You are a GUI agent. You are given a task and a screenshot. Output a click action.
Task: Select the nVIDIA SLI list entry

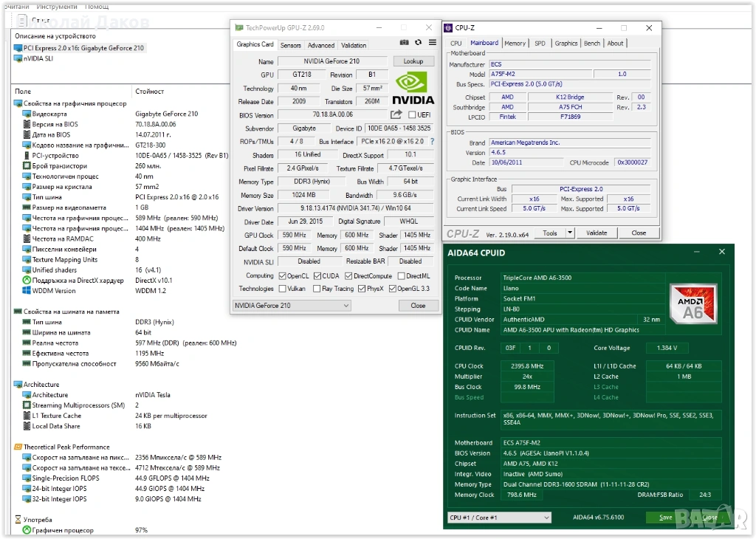click(38, 58)
